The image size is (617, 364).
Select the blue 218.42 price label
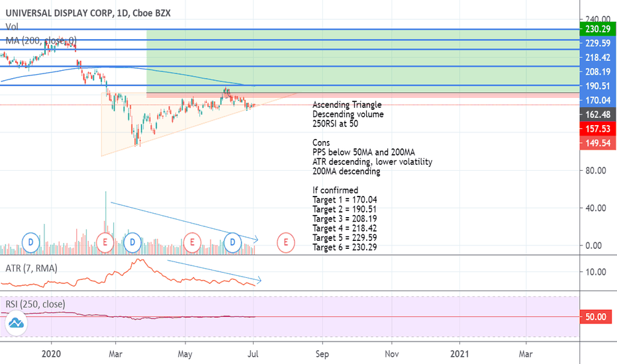point(598,58)
